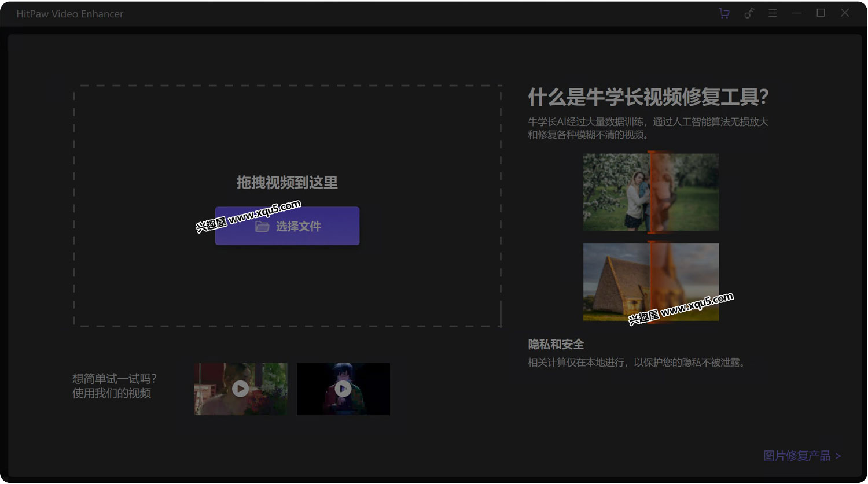Image resolution: width=868 pixels, height=484 pixels.
Task: Close the HitPaw Video Enhancer window
Action: pos(845,13)
